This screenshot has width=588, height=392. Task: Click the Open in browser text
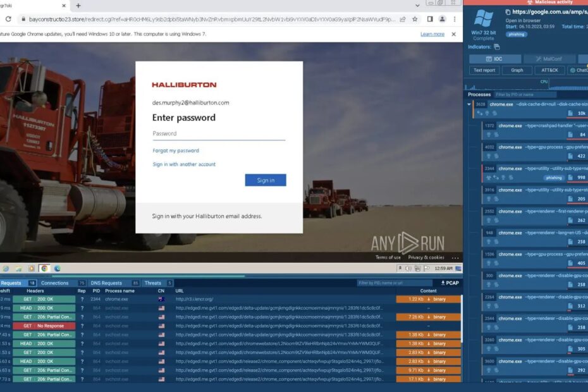point(523,21)
